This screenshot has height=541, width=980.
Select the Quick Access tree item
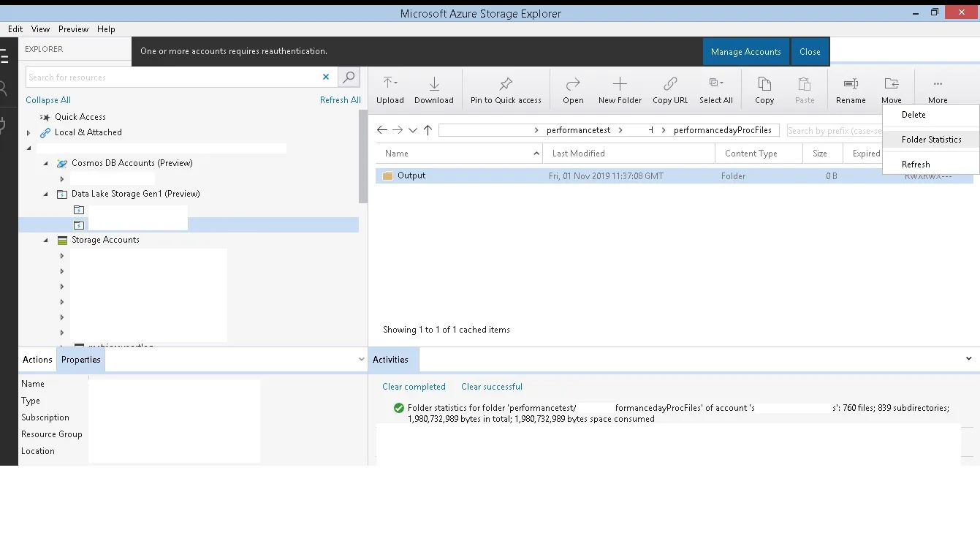(x=80, y=117)
